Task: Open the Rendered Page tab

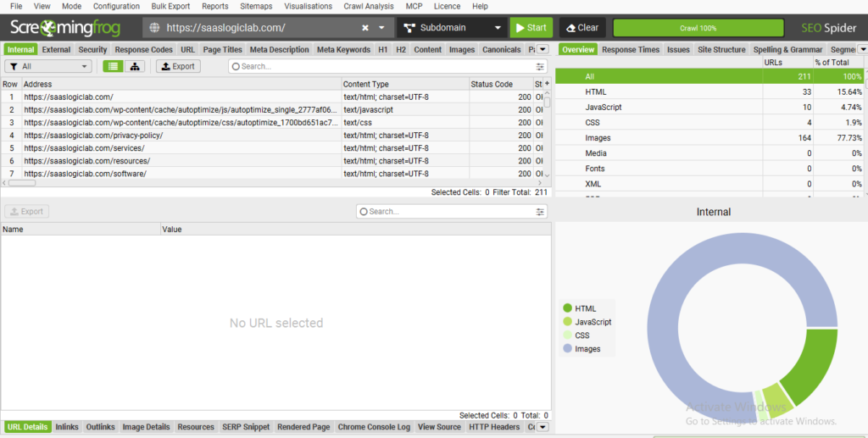Action: 303,427
